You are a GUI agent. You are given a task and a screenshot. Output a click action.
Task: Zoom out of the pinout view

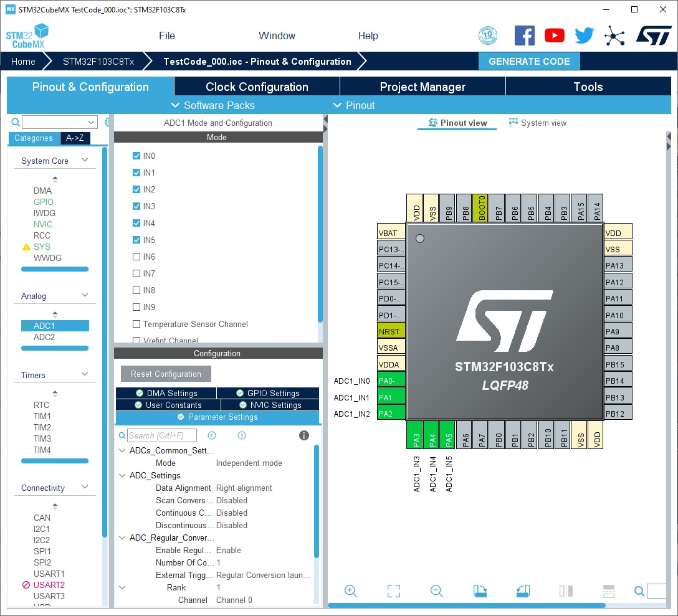(x=436, y=590)
